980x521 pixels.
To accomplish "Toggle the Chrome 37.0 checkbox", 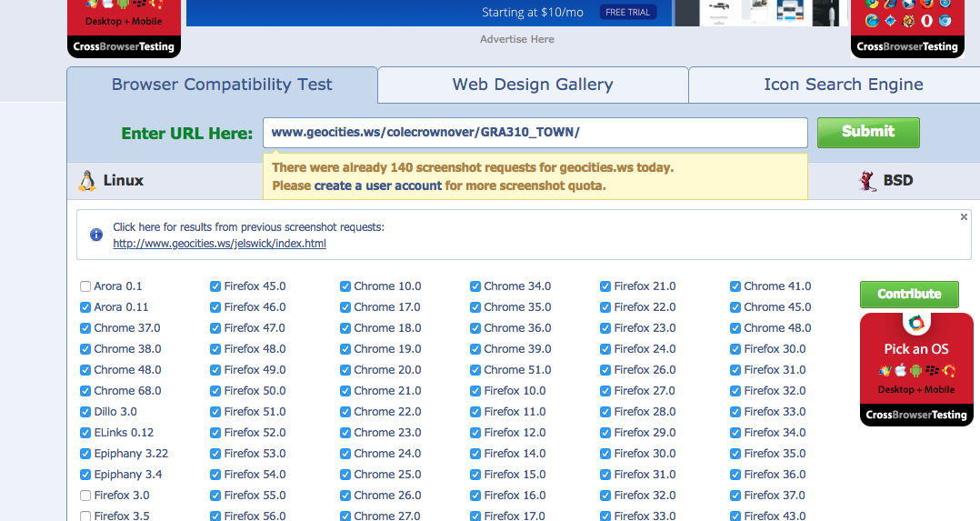I will pos(85,328).
